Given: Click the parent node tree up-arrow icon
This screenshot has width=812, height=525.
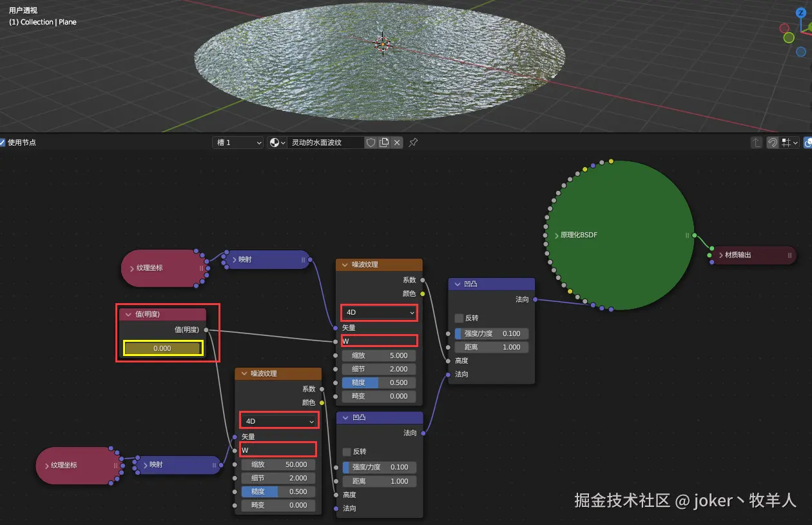Looking at the screenshot, I should pos(757,143).
